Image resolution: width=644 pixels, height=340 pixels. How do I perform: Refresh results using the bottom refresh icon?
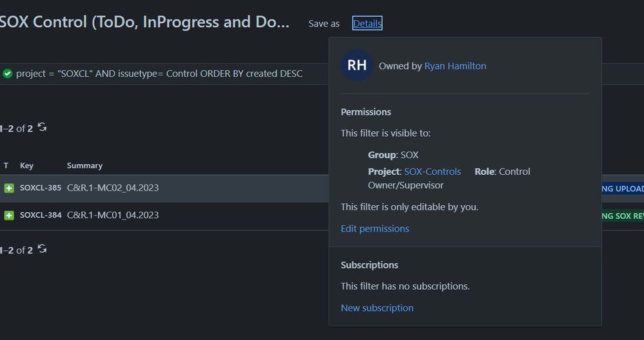42,249
